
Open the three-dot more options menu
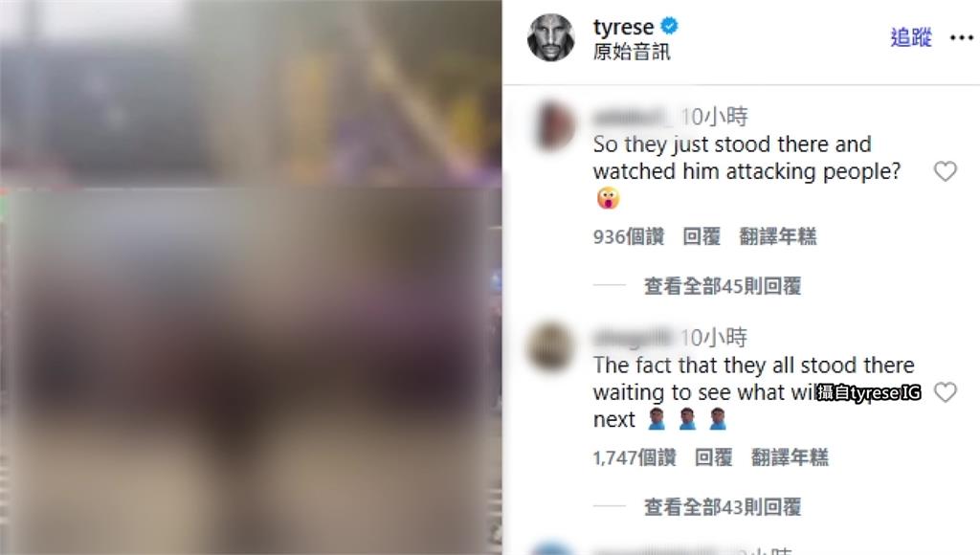pos(961,38)
